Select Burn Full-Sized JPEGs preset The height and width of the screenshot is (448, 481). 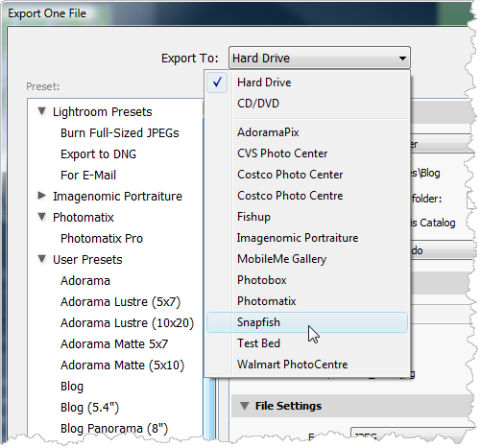click(x=120, y=133)
